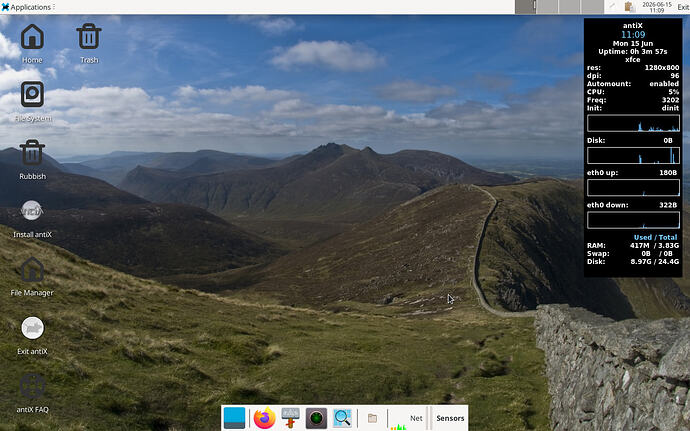Click the Show Desktop dock icon
The image size is (690, 431).
235,418
